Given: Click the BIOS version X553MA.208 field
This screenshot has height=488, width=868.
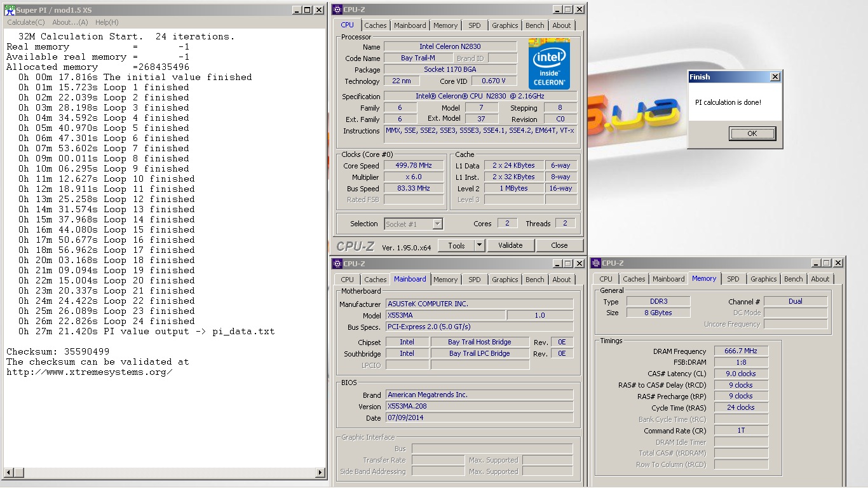Looking at the screenshot, I should point(479,406).
